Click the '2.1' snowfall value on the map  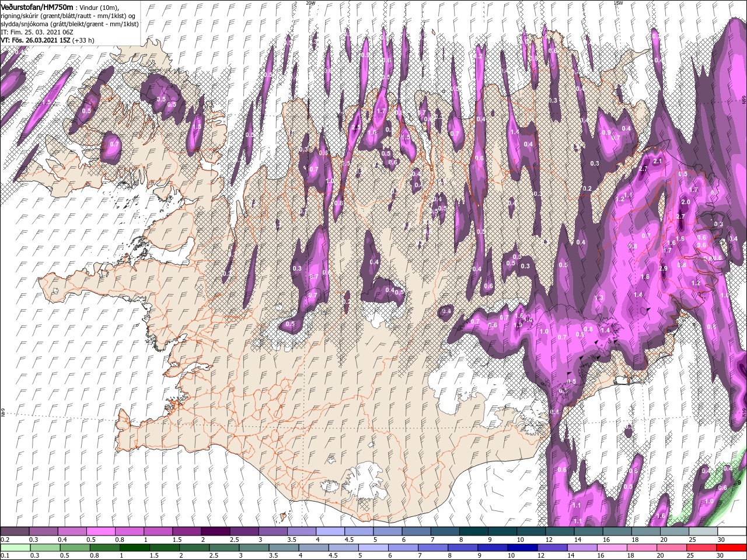pos(657,161)
